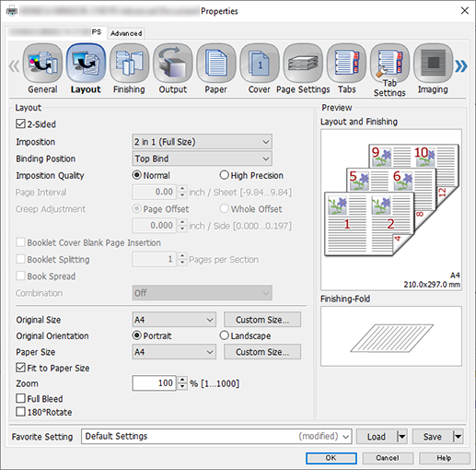Select the Page Settings icon
This screenshot has height=470, width=476.
point(303,64)
